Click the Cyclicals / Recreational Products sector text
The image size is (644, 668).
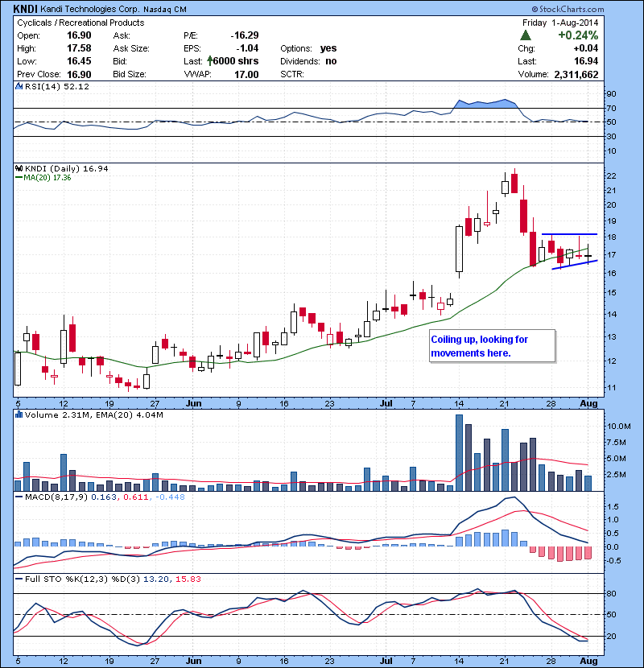click(80, 23)
